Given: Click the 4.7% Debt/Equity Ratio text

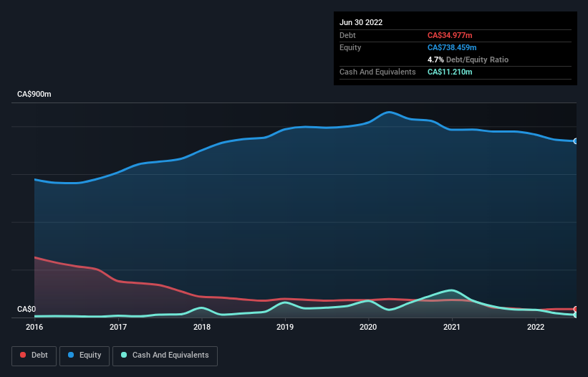Looking at the screenshot, I should tap(468, 59).
